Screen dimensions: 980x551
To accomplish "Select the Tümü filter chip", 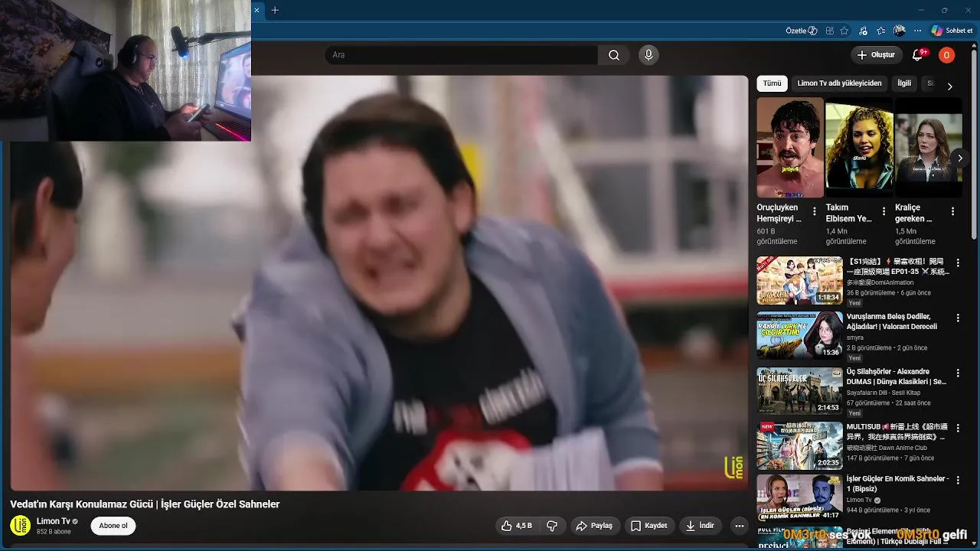I will point(772,83).
